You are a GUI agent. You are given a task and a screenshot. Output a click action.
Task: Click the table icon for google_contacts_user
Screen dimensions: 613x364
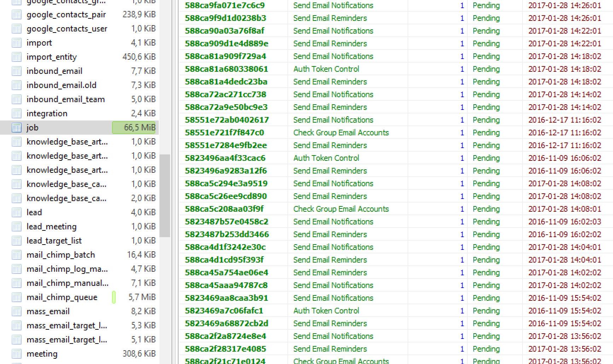(17, 28)
